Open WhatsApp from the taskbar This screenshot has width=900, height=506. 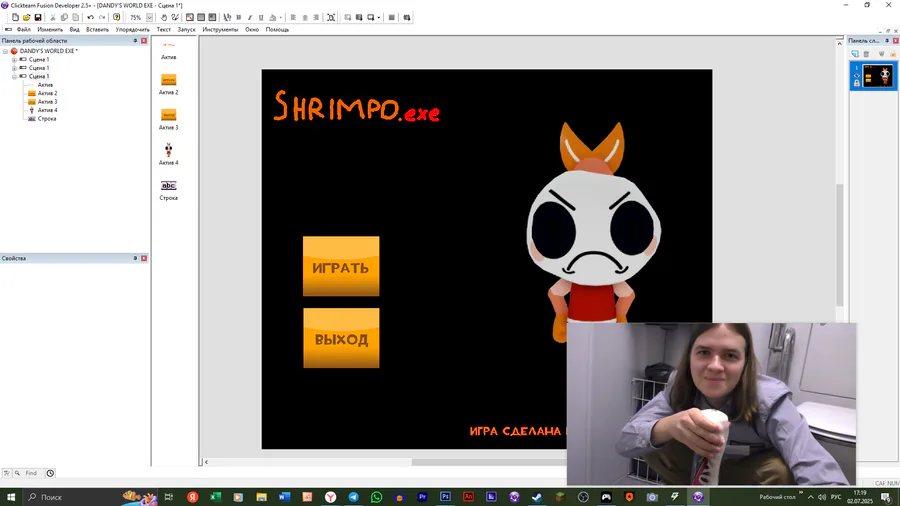click(x=377, y=497)
